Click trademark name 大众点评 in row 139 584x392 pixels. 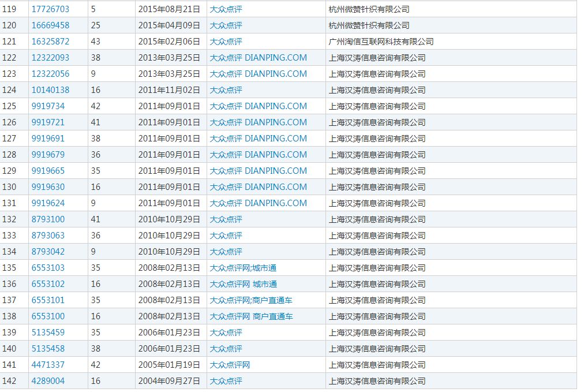click(x=226, y=333)
